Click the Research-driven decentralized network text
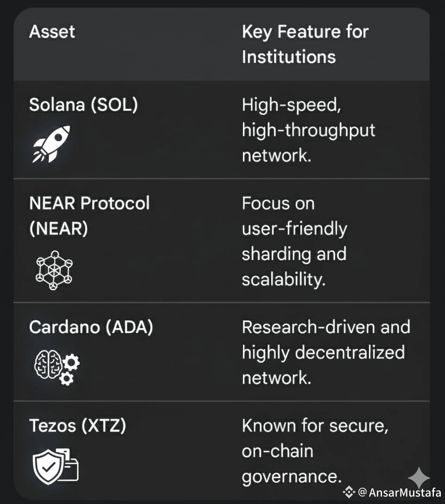The image size is (445, 504). (325, 352)
